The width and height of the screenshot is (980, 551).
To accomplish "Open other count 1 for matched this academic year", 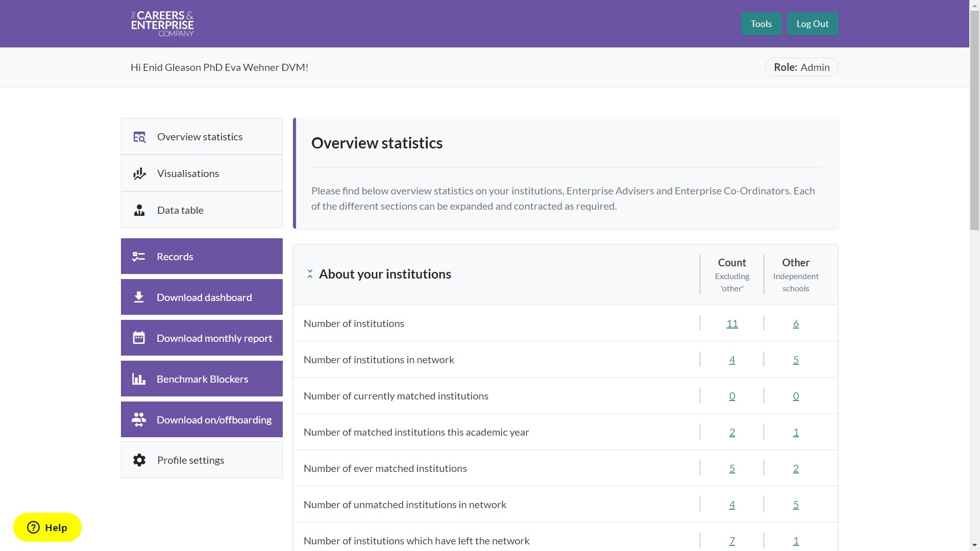I will pos(796,432).
